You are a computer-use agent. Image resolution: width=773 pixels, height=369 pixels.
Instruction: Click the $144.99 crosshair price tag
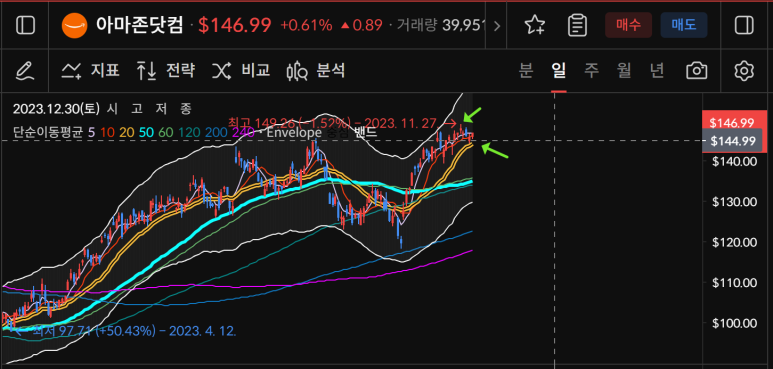point(733,141)
